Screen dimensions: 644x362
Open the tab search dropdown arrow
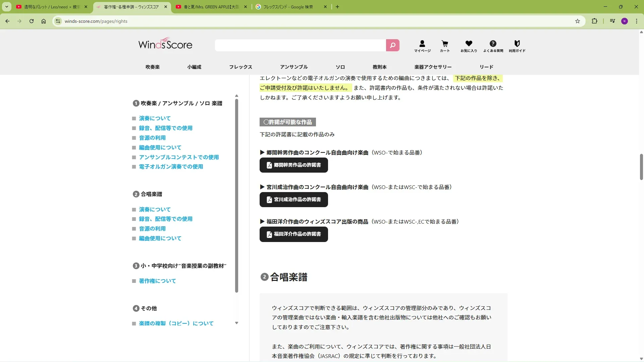pos(6,7)
